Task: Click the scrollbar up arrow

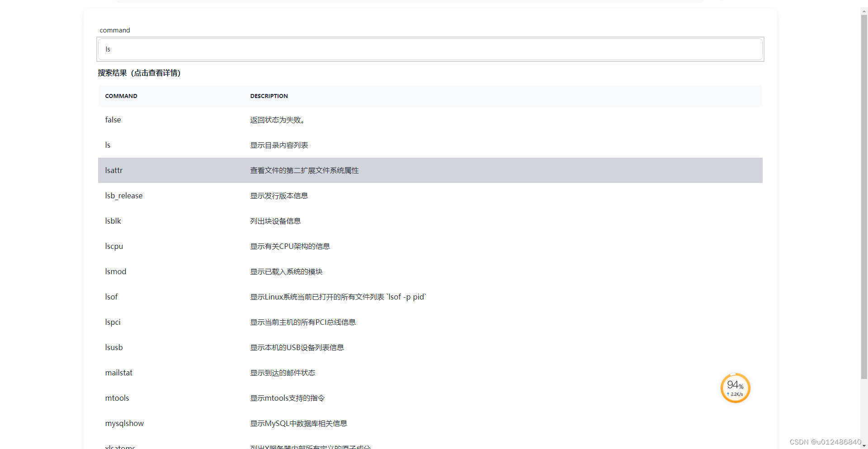Action: point(864,11)
